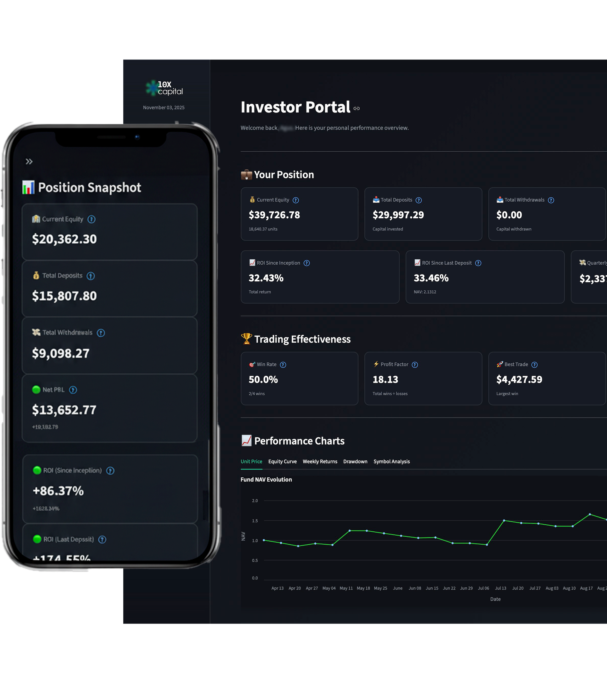This screenshot has width=607, height=700.
Task: Click the Quarterly metric help icon
Action: click(606, 263)
